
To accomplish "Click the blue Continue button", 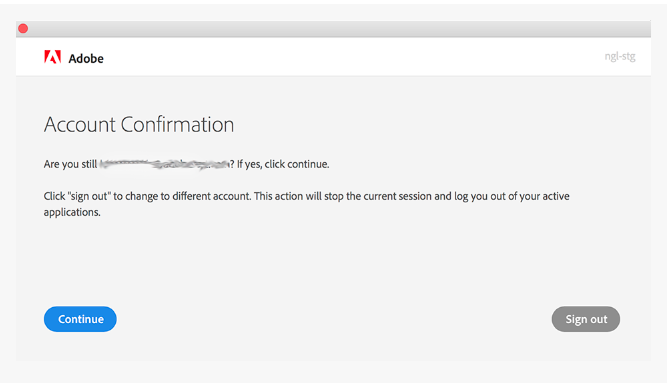I will 80,319.
